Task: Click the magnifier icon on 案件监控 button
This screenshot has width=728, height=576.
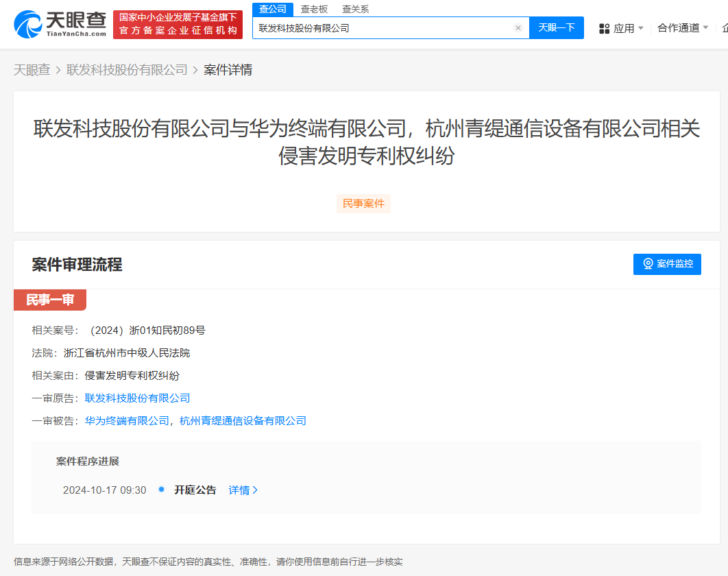Action: click(x=648, y=264)
